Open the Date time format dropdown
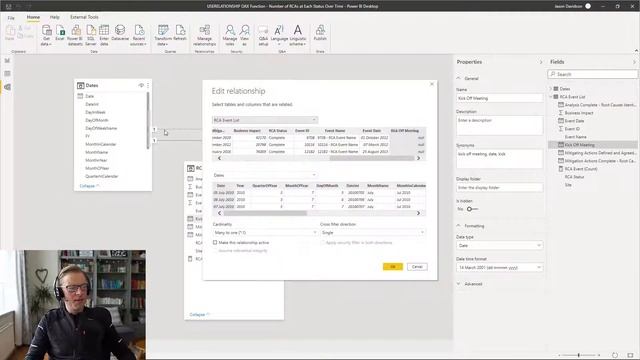The image size is (640, 360). pos(500,267)
